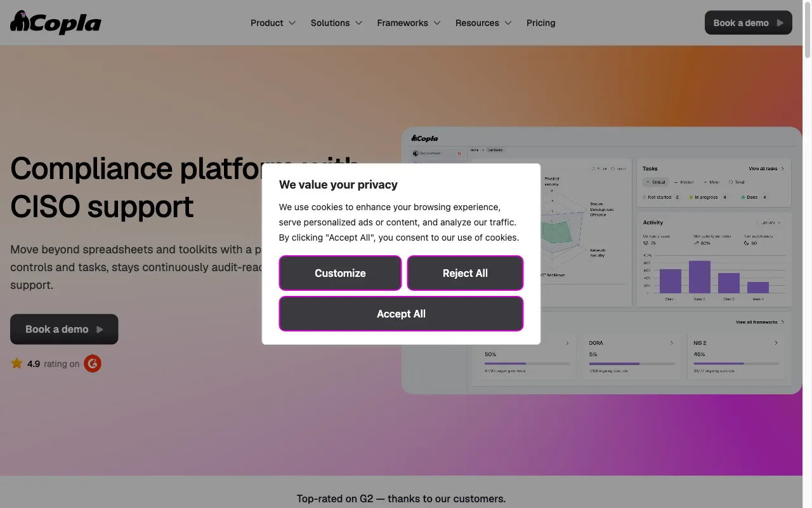Viewport: 812px width, 508px height.
Task: Expand the Frameworks dropdown chevron
Action: pyautogui.click(x=437, y=23)
